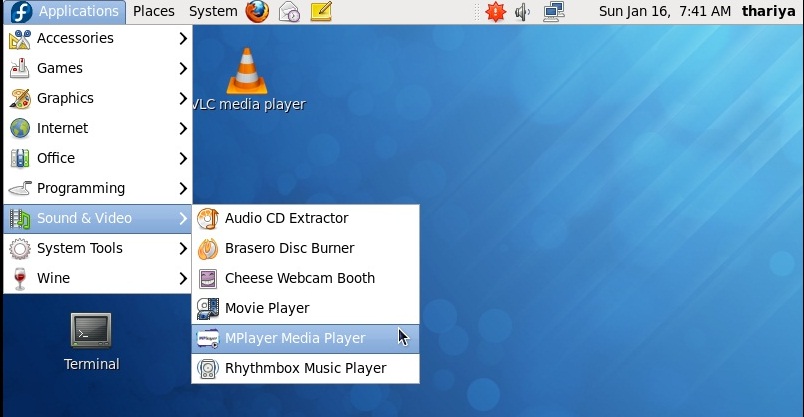Open the System menu

tap(213, 11)
